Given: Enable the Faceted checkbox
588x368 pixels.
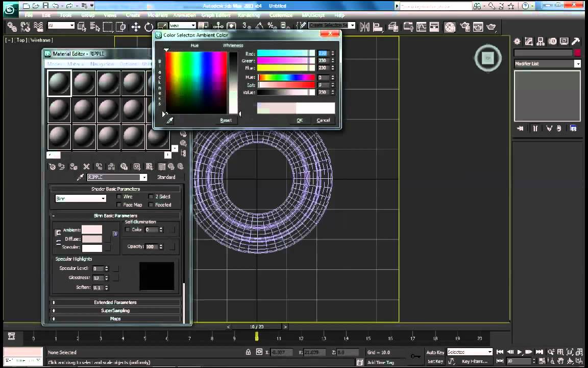Looking at the screenshot, I should [151, 204].
